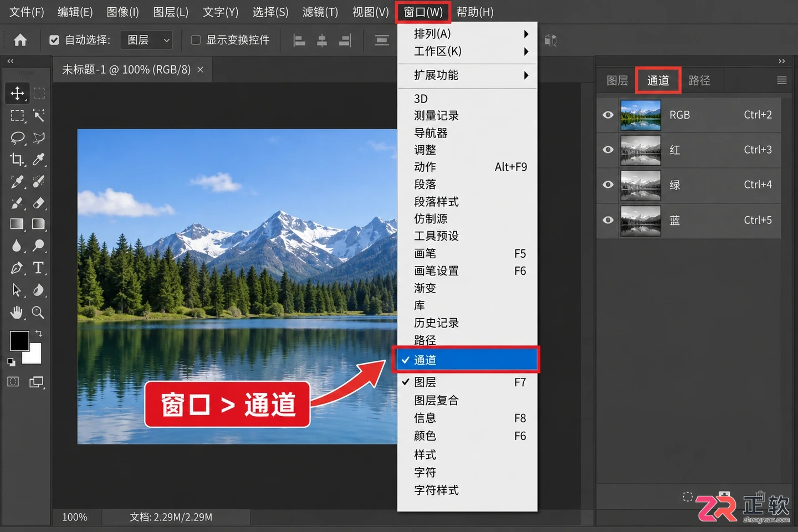This screenshot has height=532, width=798.
Task: Collapse the right panel with double arrows
Action: [781, 61]
